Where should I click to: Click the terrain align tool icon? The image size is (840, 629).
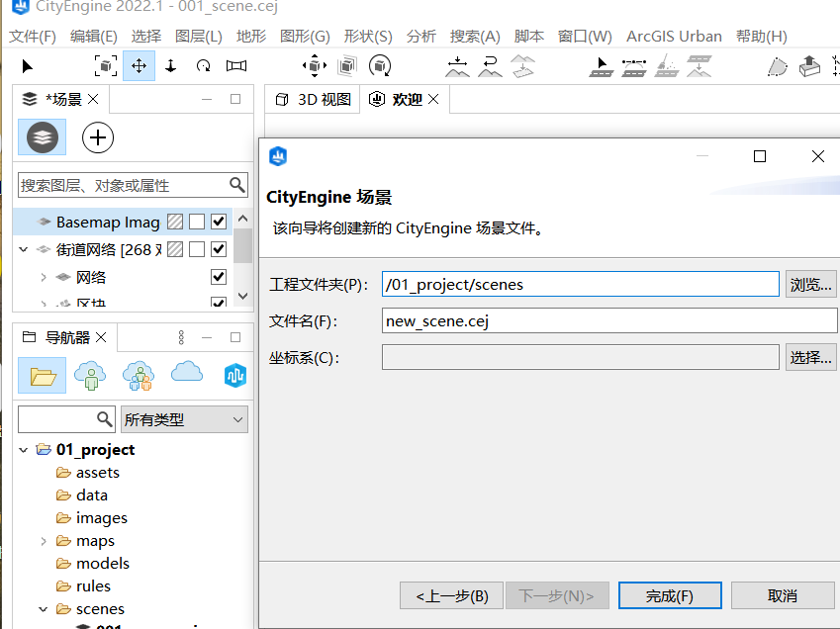[x=700, y=65]
